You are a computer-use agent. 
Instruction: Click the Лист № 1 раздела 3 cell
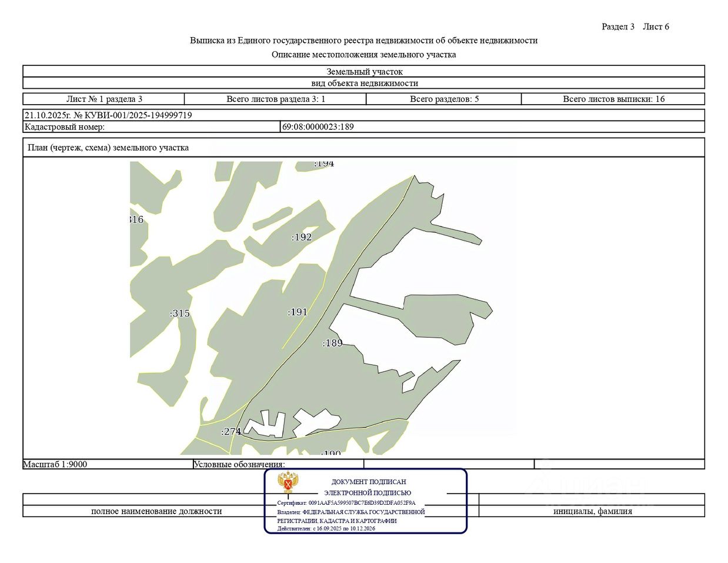coord(104,99)
